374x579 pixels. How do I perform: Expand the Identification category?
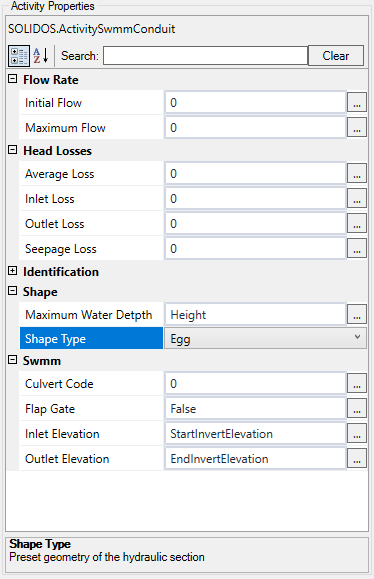(x=13, y=271)
